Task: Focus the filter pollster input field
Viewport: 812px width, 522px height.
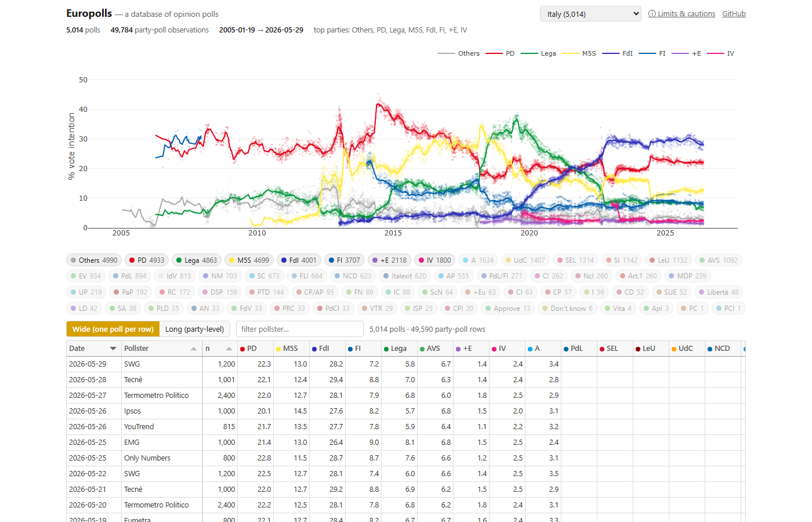Action: point(300,329)
